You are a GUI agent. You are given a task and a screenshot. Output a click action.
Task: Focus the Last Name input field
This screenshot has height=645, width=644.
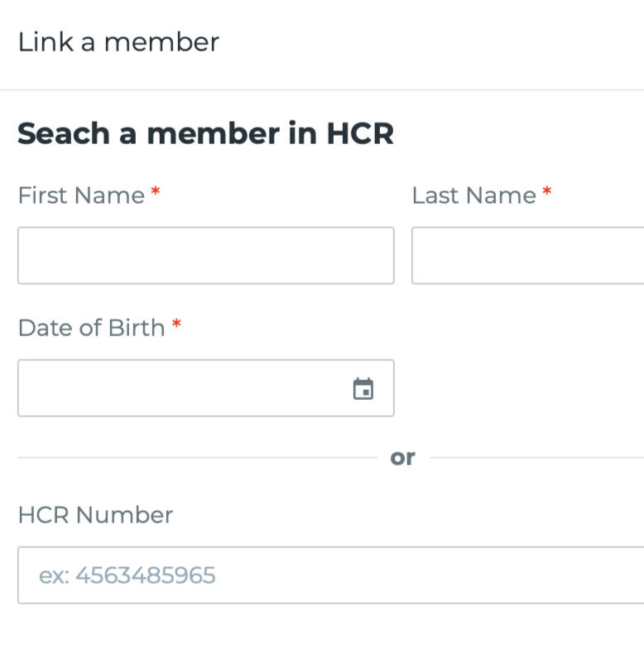[x=527, y=256]
